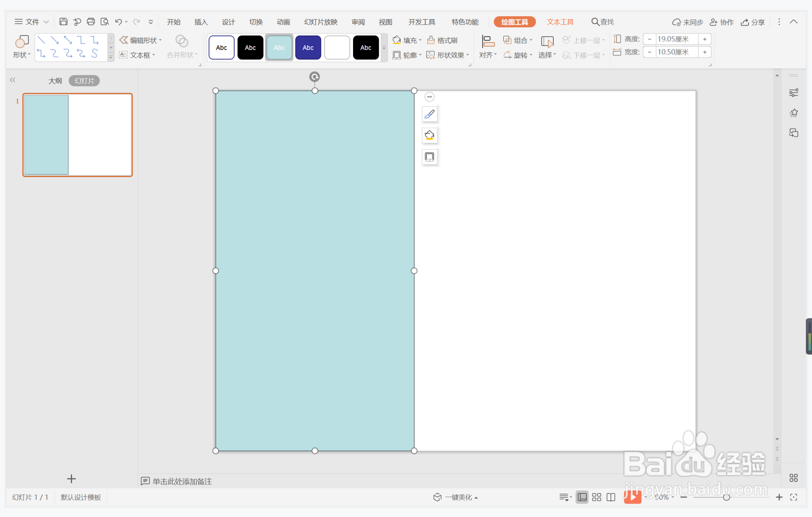Click the Print icon
Viewport: 812px width, 517px height.
click(x=91, y=22)
